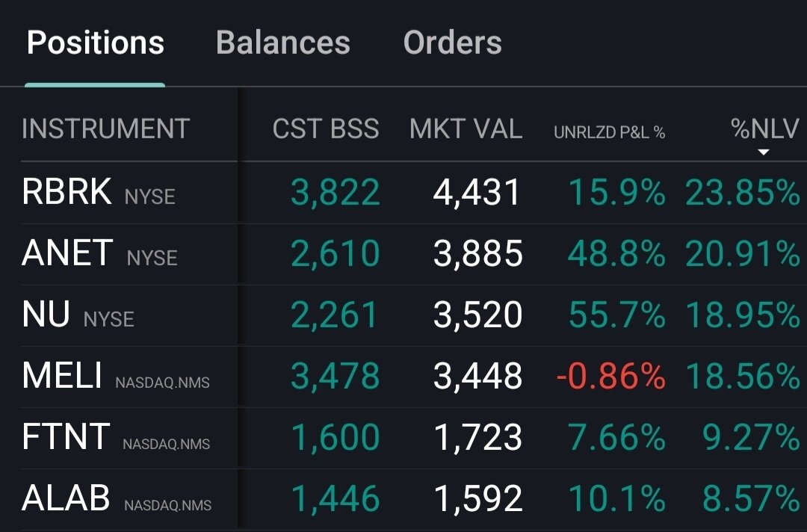Click ALAB unrealized P&L 10.1%

tap(616, 498)
